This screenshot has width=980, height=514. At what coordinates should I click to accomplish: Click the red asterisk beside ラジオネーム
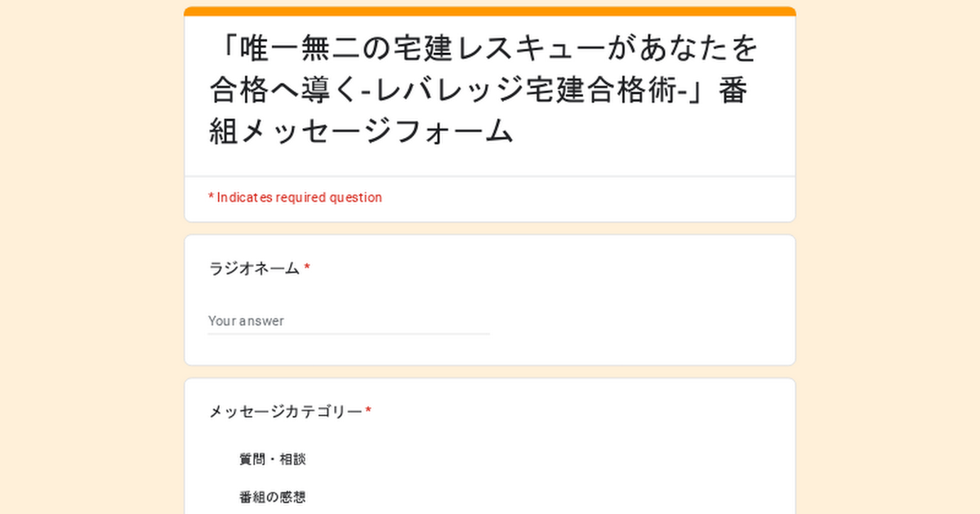[307, 268]
